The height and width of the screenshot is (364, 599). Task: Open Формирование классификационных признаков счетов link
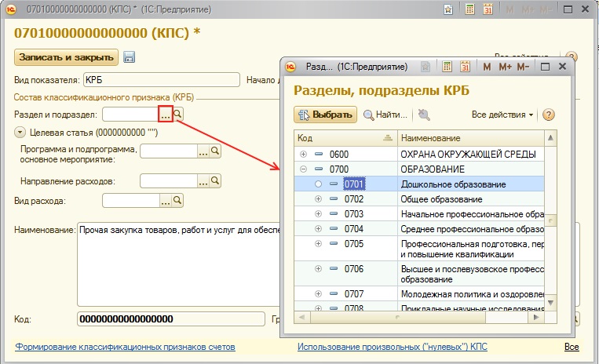pyautogui.click(x=125, y=347)
